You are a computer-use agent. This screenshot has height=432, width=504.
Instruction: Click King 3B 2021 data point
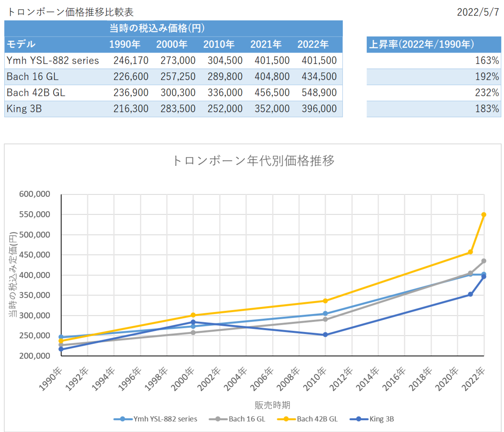[x=470, y=294]
